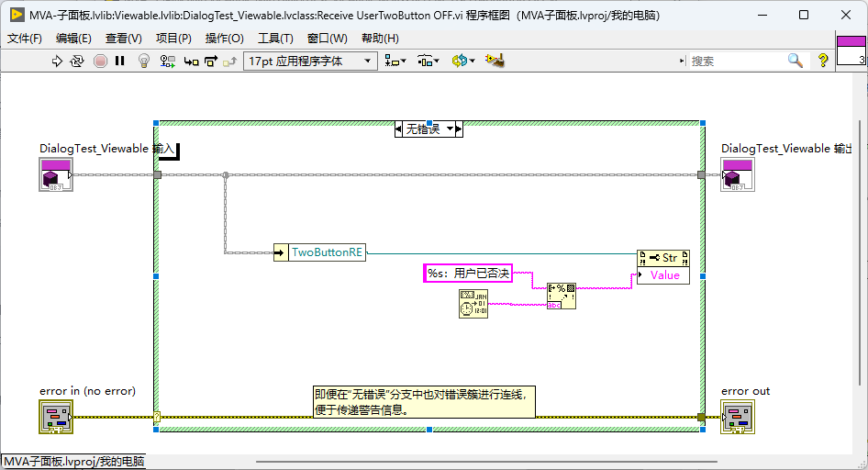868x470 pixels.
Task: Click the Step Over button
Action: [x=211, y=62]
